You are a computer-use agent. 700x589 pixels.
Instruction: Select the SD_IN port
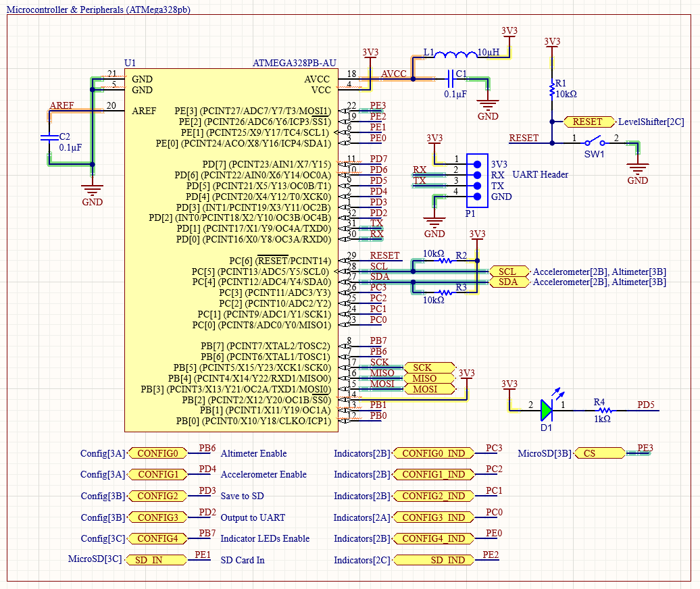point(156,560)
